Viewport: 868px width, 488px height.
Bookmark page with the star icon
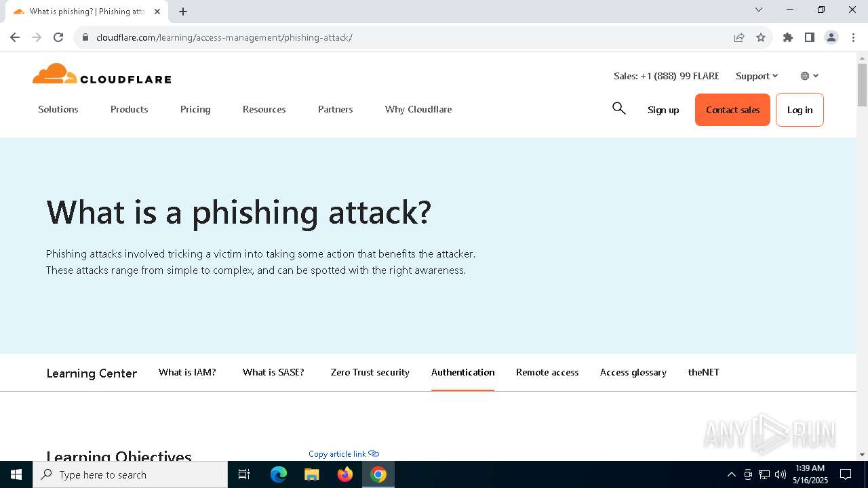click(x=761, y=37)
